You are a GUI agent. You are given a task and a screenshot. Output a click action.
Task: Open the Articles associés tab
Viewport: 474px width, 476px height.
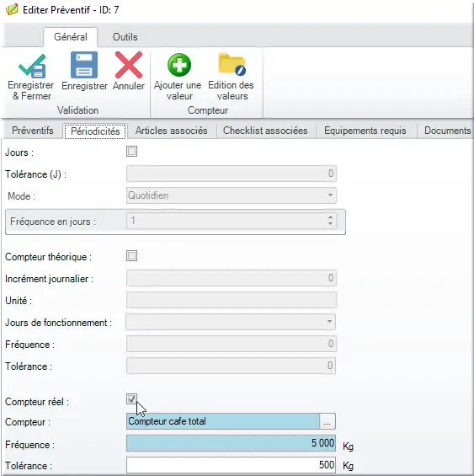tap(172, 131)
